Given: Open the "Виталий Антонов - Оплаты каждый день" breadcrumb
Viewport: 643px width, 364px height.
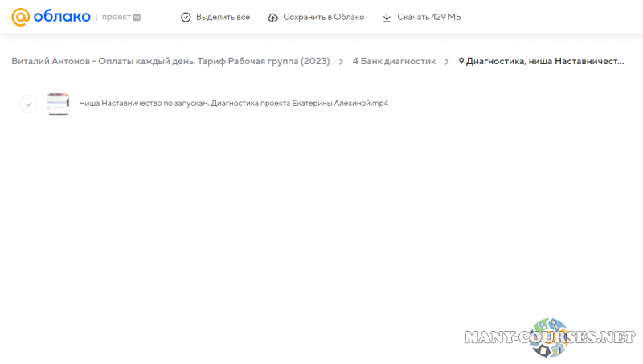Looking at the screenshot, I should [170, 61].
